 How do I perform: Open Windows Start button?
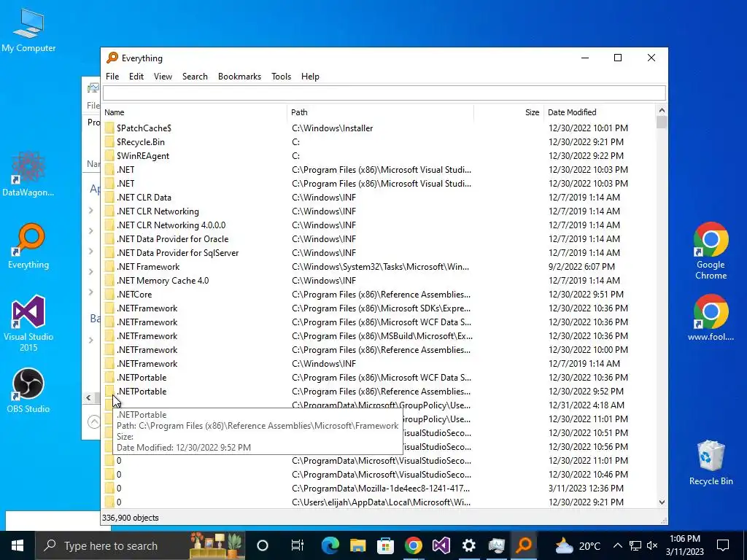(x=18, y=545)
